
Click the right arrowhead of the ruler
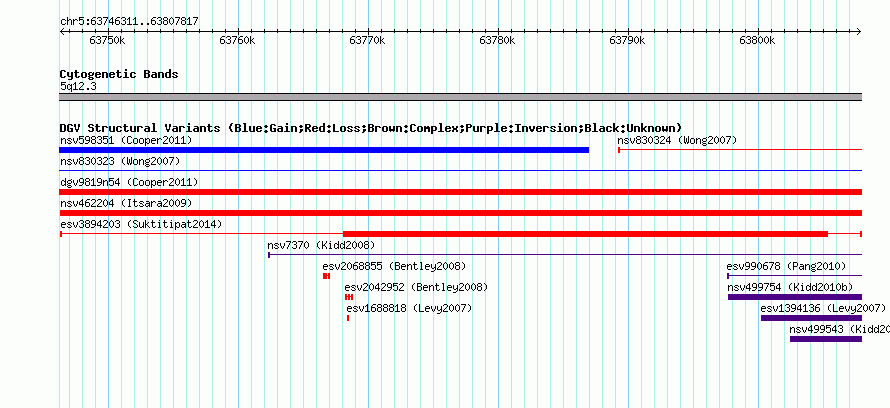[859, 32]
